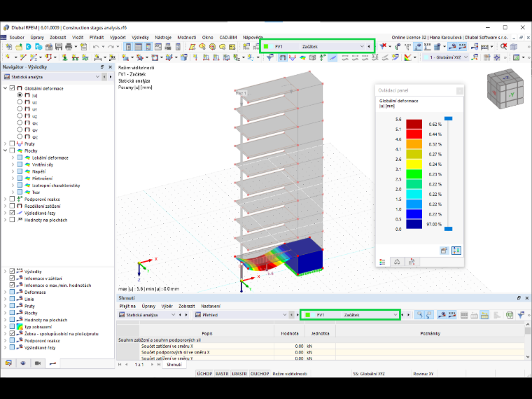Switch to the Navigator Views camera tab
The height and width of the screenshot is (399, 532).
click(x=38, y=363)
